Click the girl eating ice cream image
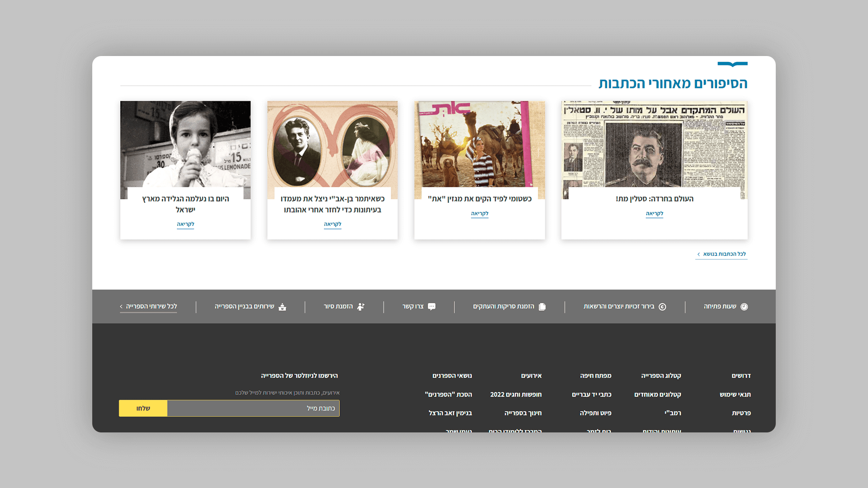Image resolution: width=868 pixels, height=488 pixels. click(x=185, y=145)
